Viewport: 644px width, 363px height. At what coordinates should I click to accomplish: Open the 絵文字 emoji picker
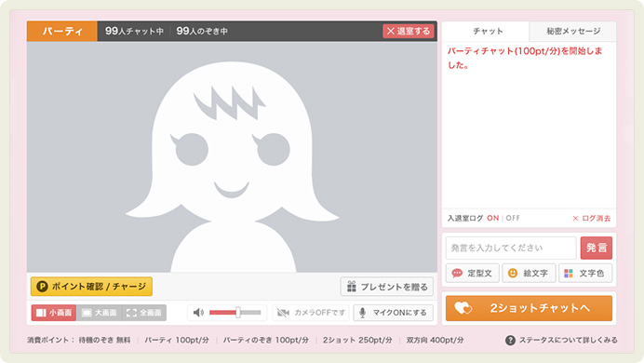tap(529, 273)
